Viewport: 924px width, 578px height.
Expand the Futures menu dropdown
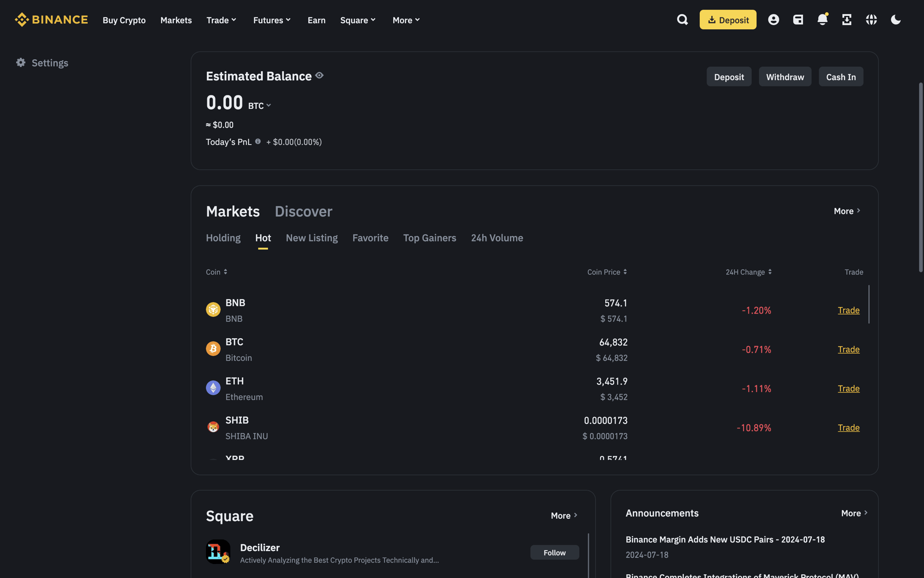(x=272, y=20)
